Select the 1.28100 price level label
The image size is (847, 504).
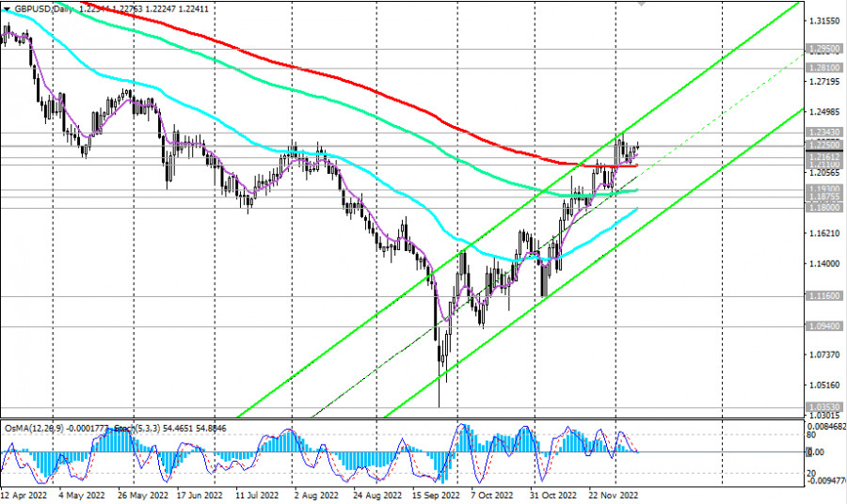(823, 68)
